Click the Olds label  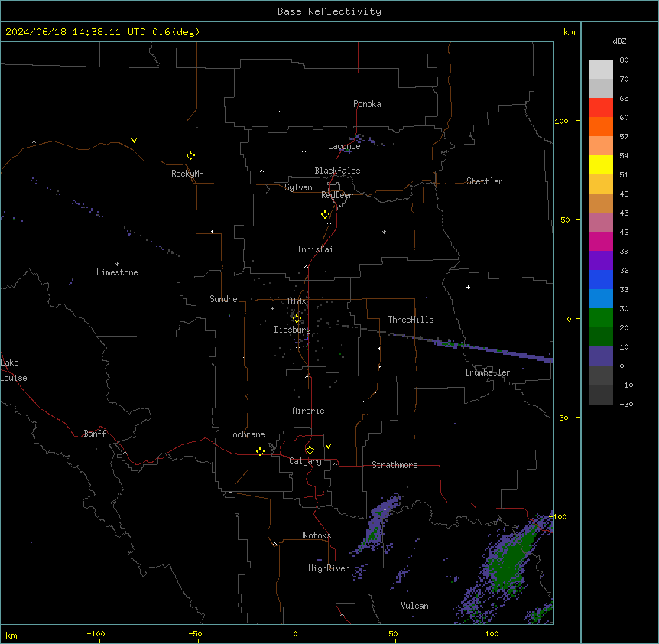click(x=297, y=301)
